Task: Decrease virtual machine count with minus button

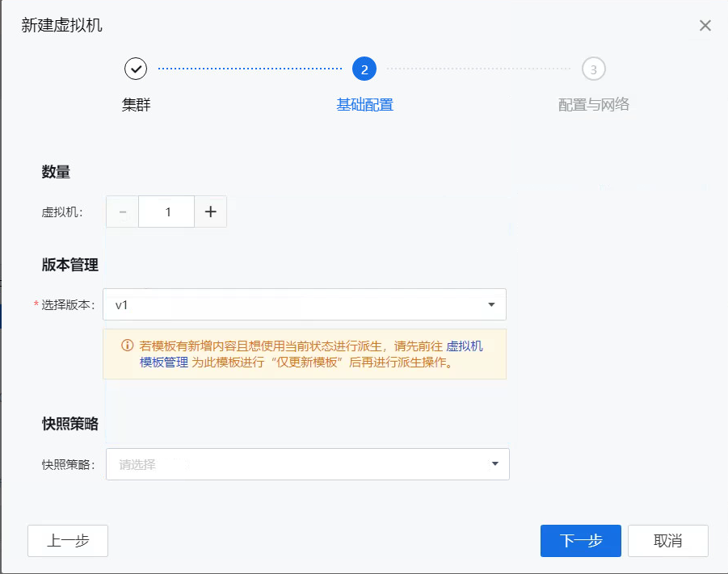Action: 123,212
